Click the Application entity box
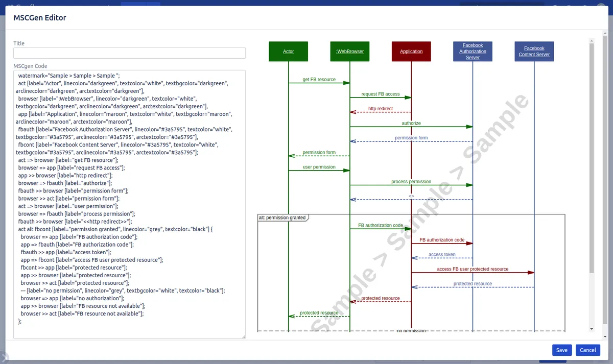Image resolution: width=613 pixels, height=364 pixels. pos(411,52)
